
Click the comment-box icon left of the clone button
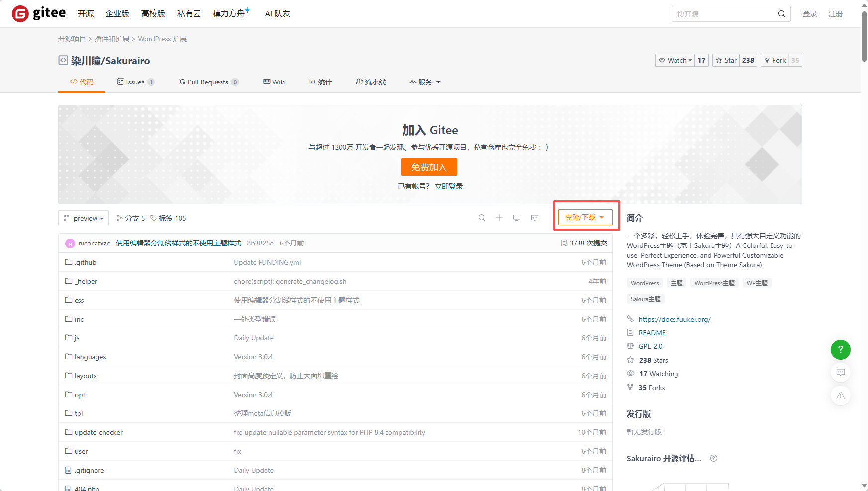[x=535, y=218]
